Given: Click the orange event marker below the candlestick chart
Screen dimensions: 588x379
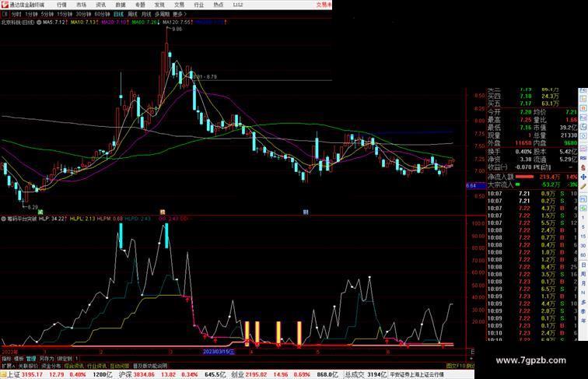Looking at the screenshot, I should point(163,212).
